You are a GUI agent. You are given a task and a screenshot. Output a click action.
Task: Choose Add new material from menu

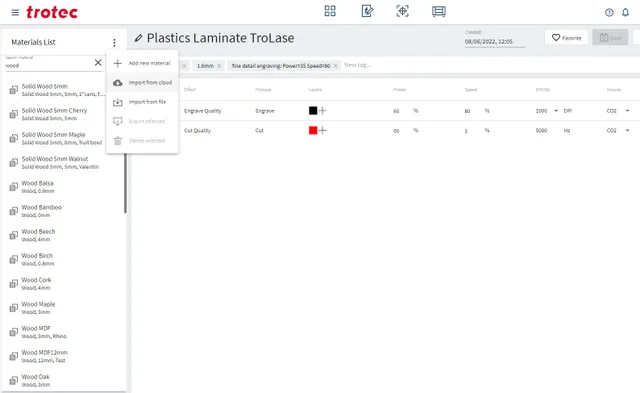click(142, 63)
